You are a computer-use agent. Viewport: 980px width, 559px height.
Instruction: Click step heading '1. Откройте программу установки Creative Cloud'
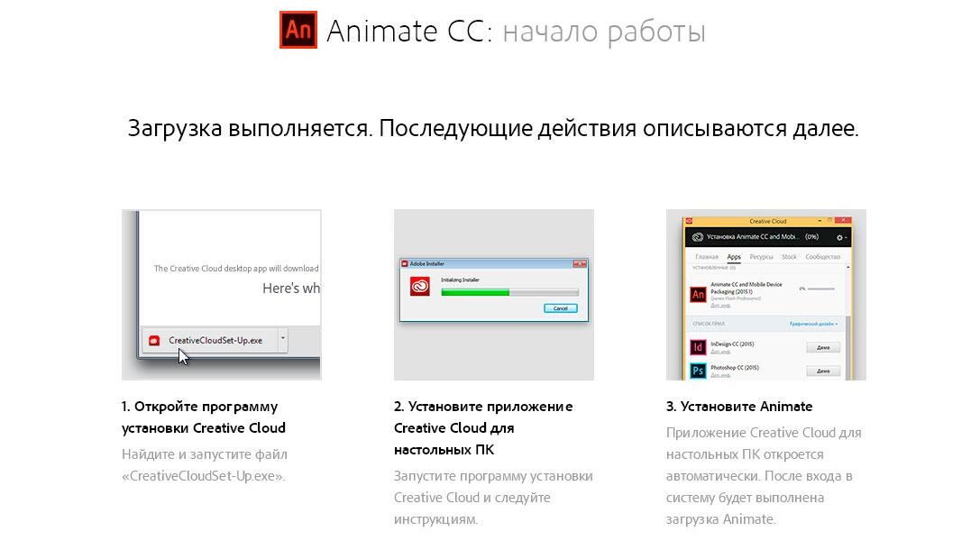point(204,417)
